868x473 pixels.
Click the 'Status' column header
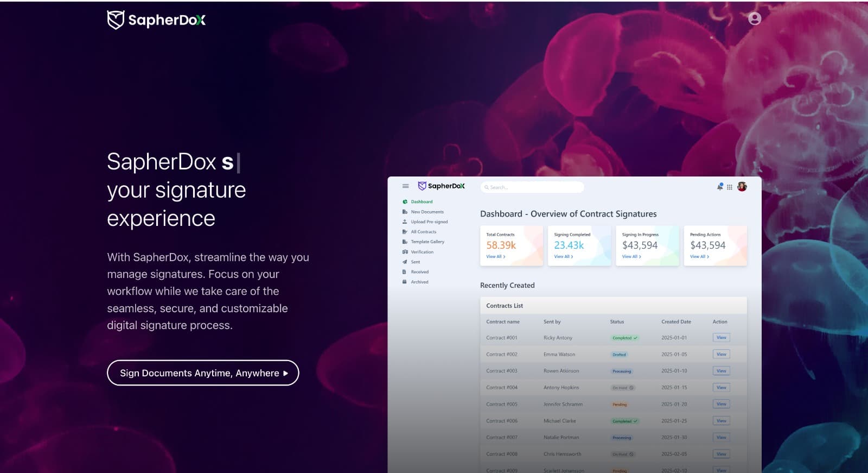pos(617,322)
